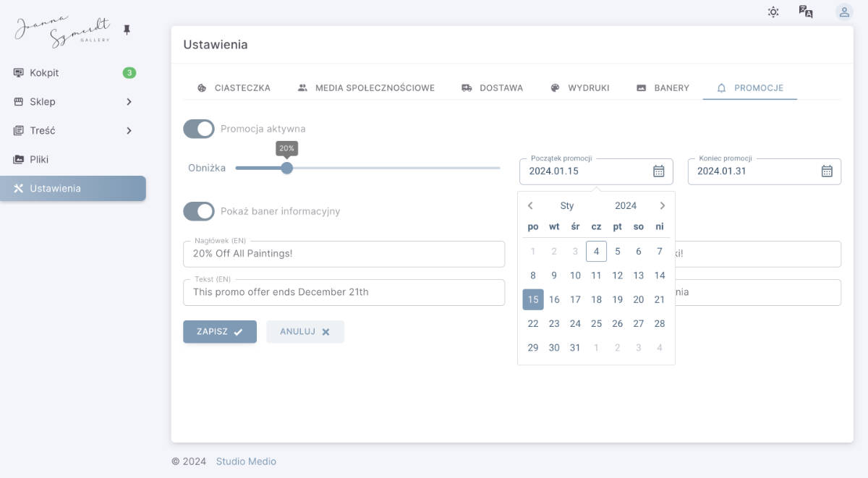This screenshot has width=868, height=478.
Task: Click the Pliki image files icon
Action: coord(19,159)
